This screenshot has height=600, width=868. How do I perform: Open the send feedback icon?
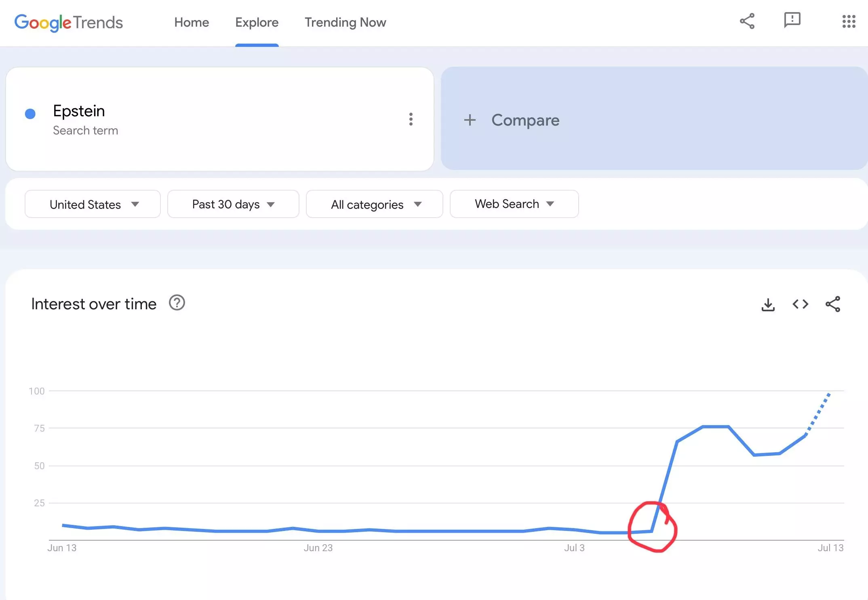[x=792, y=20]
